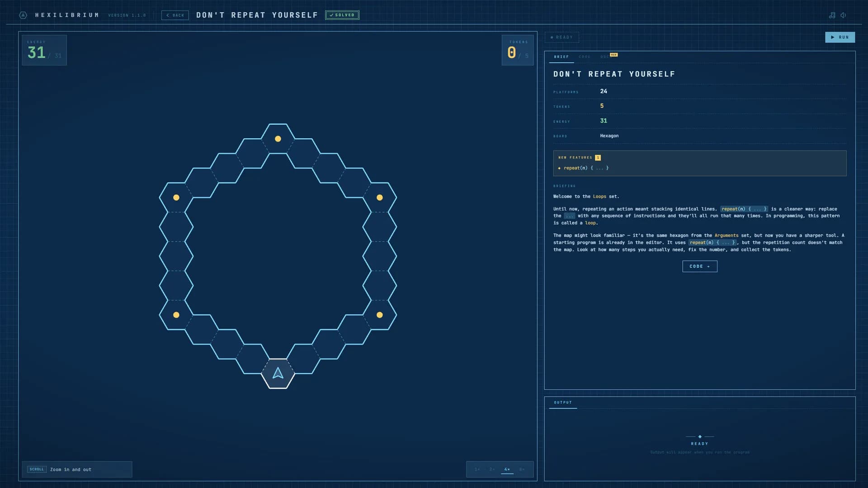The height and width of the screenshot is (488, 868).
Task: Open the Docs tab
Action: pyautogui.click(x=606, y=57)
